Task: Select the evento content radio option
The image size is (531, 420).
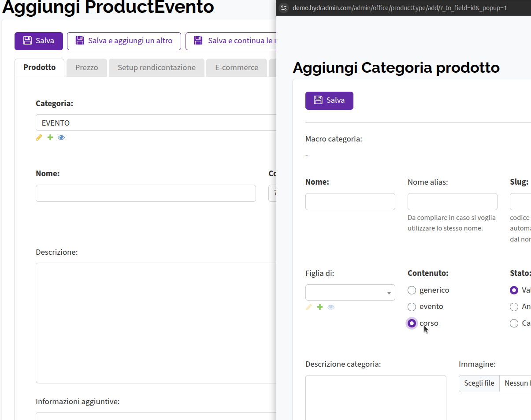Action: pyautogui.click(x=412, y=307)
